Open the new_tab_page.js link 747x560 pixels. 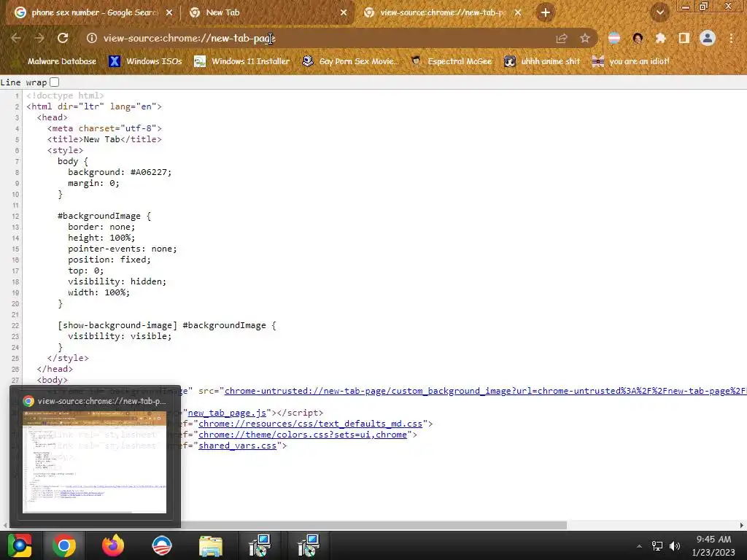pos(227,413)
